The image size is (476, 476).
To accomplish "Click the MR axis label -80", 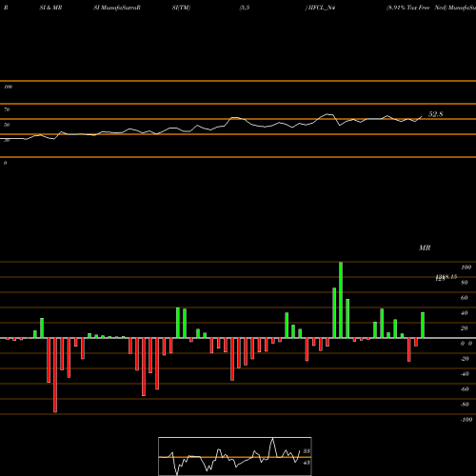I will point(465,405).
